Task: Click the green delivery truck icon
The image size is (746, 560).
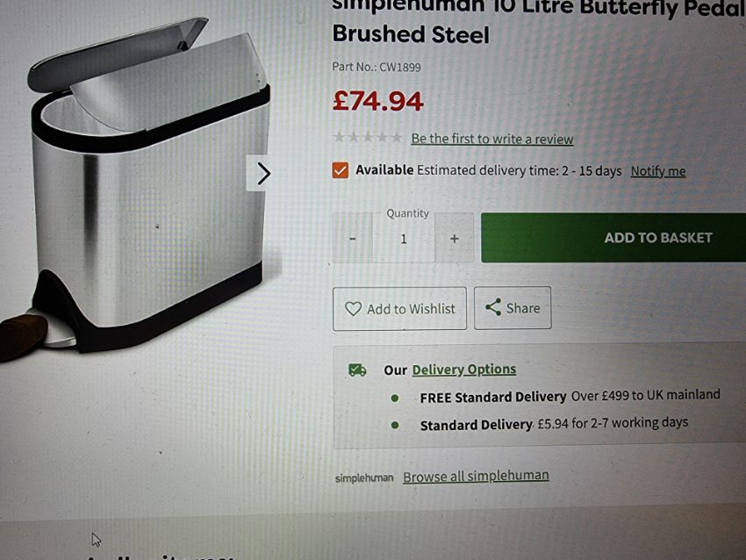Action: click(357, 370)
